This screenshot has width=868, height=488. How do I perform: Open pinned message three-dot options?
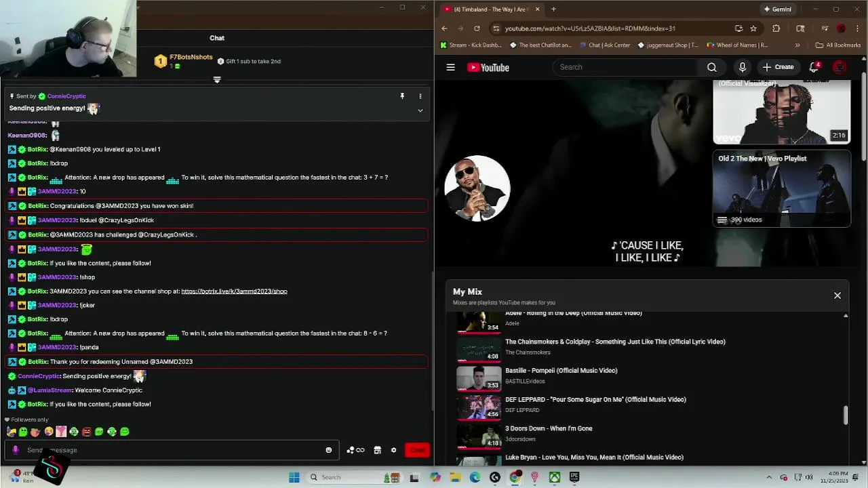420,96
